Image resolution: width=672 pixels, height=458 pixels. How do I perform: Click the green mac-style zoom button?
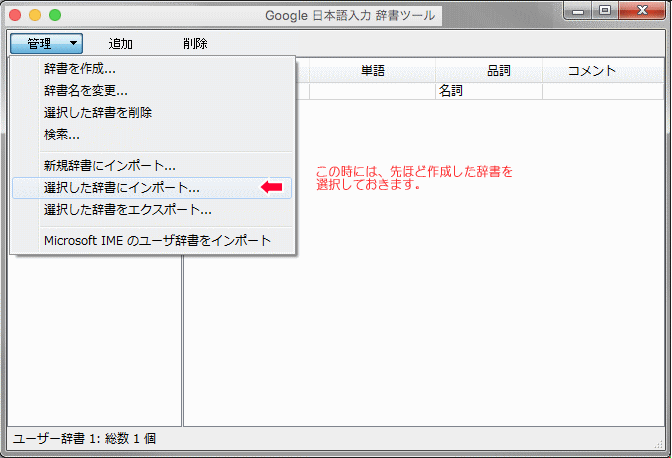[x=55, y=15]
